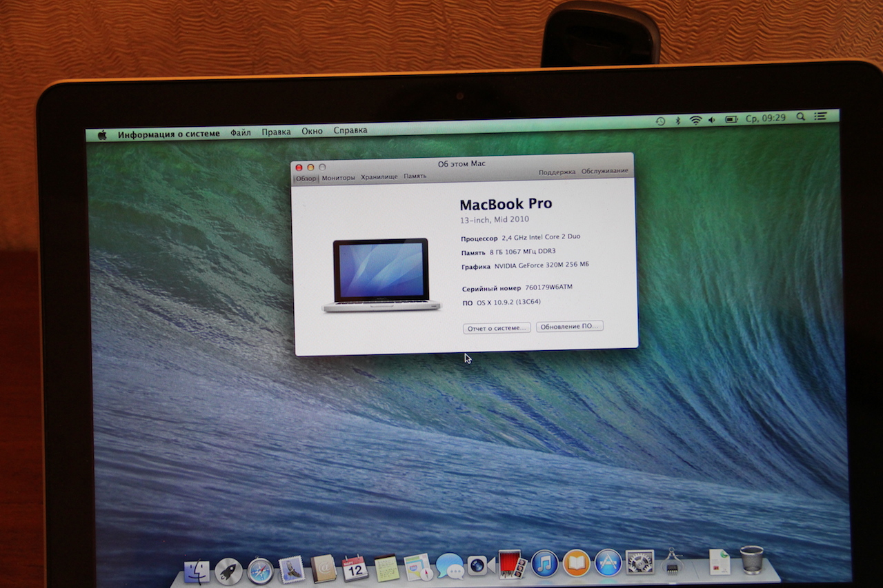Switch to the Память tab
This screenshot has height=588, width=883.
click(415, 176)
